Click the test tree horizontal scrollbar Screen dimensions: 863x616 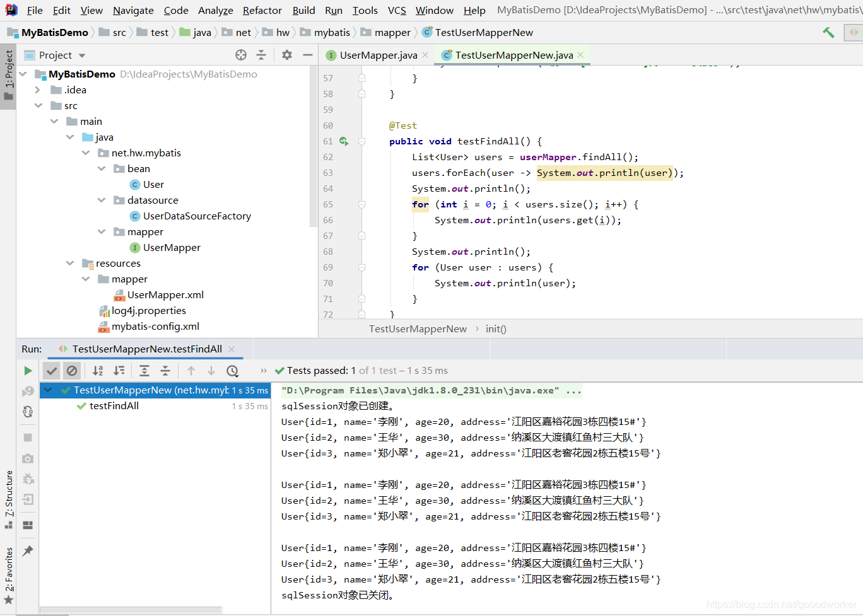coord(131,610)
